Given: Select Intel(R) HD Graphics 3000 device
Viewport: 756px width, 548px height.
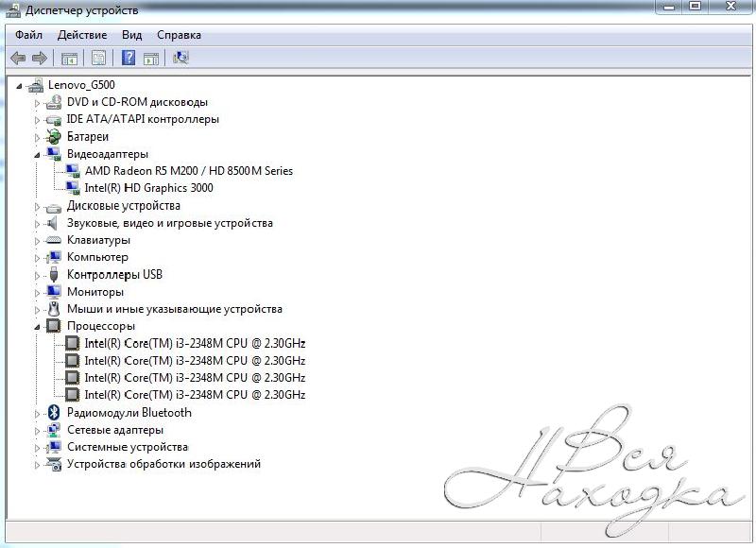Looking at the screenshot, I should click(x=148, y=188).
